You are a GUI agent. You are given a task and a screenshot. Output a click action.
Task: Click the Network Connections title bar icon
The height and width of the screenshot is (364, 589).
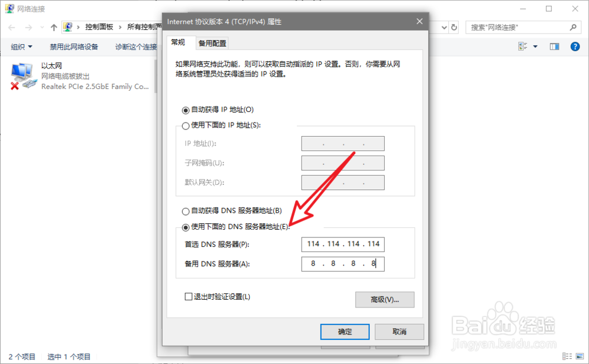(9, 8)
